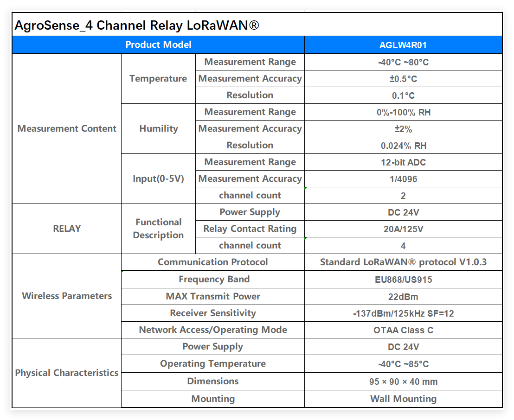Select the "Communication Protocol" label
Screen dimensions: 514x420
point(213,262)
